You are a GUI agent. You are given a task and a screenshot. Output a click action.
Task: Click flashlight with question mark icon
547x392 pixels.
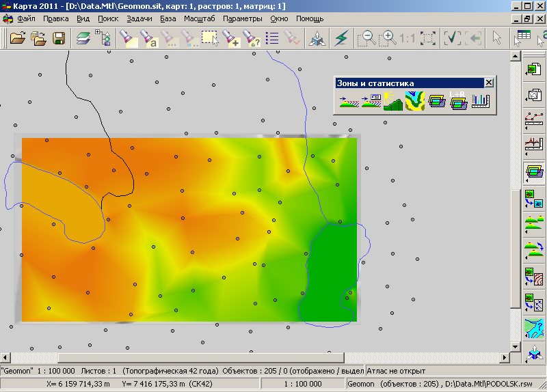(x=252, y=38)
